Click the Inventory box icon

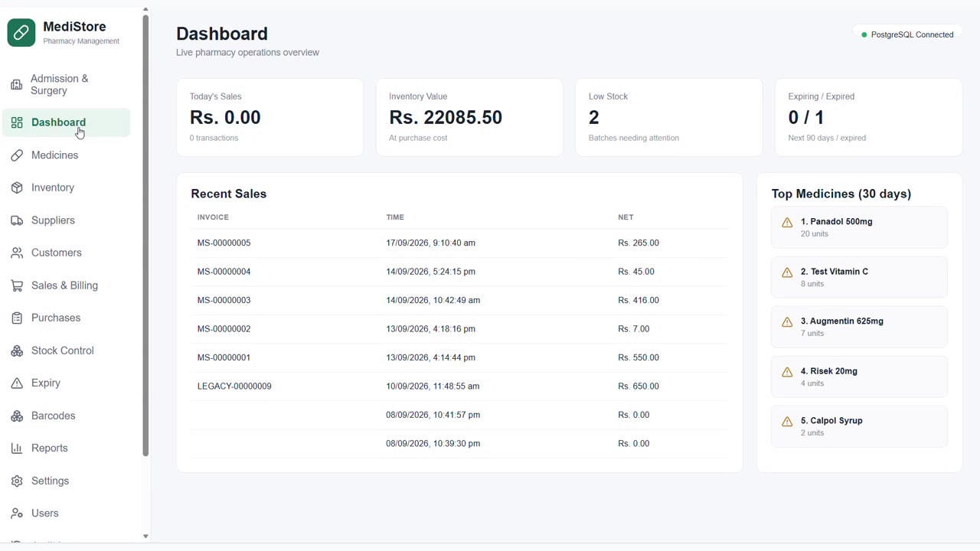click(17, 187)
